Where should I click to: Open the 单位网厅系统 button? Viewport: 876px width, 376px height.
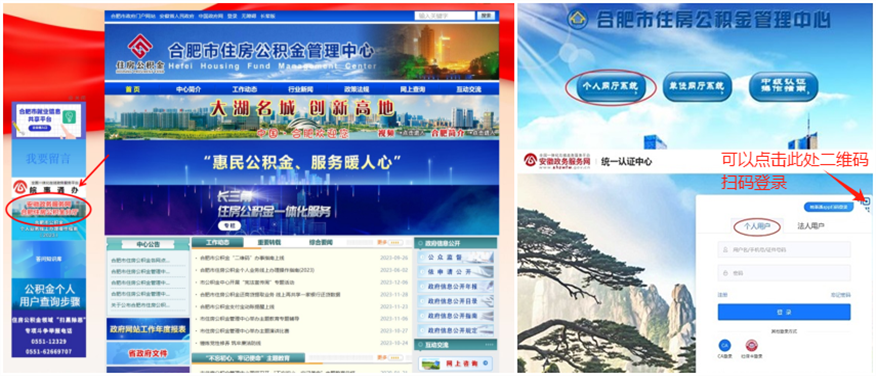click(x=696, y=87)
